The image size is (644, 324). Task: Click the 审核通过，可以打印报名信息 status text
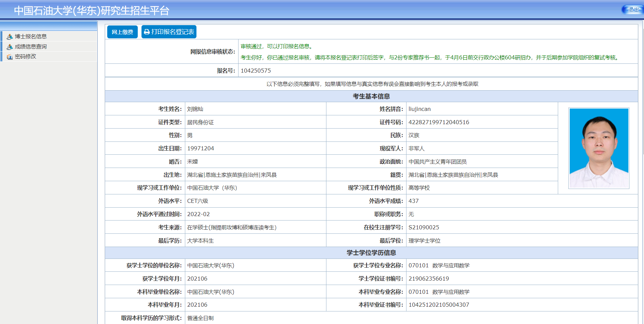point(277,46)
